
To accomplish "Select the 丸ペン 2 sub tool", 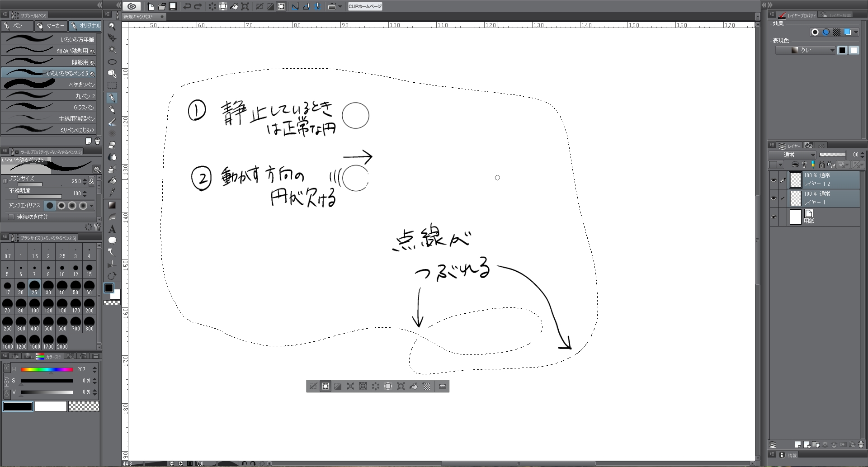I will tap(48, 96).
